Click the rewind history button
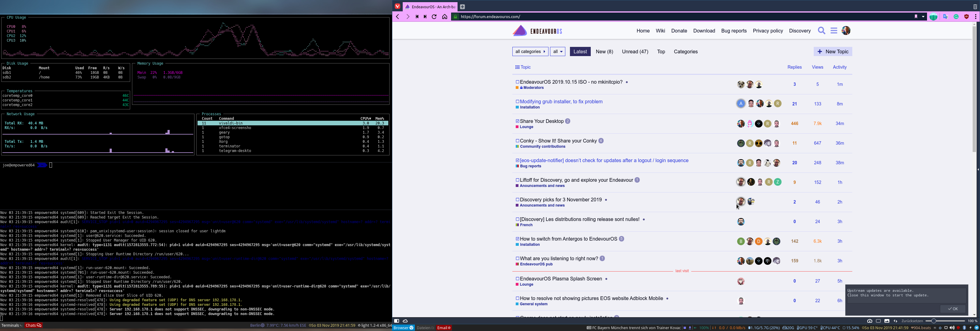 point(417,17)
